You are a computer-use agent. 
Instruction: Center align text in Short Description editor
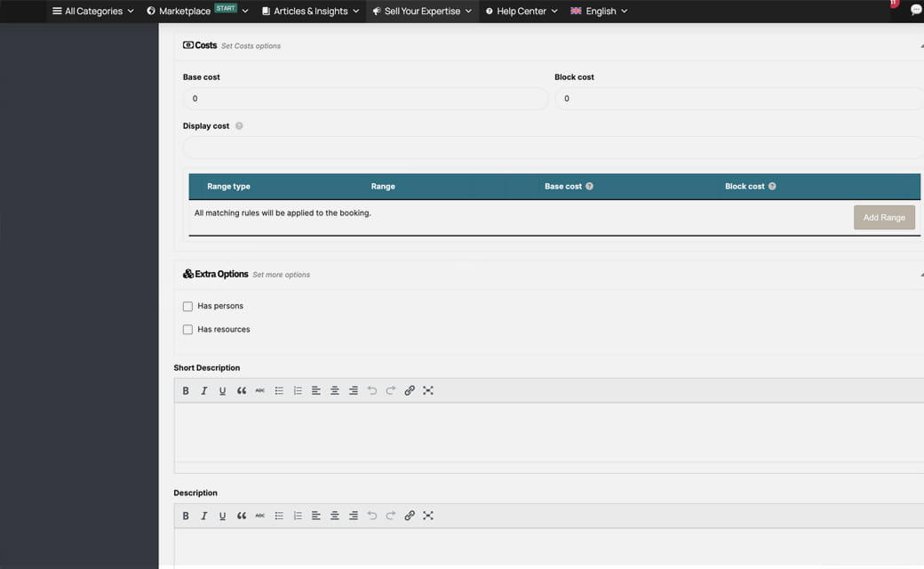point(335,390)
